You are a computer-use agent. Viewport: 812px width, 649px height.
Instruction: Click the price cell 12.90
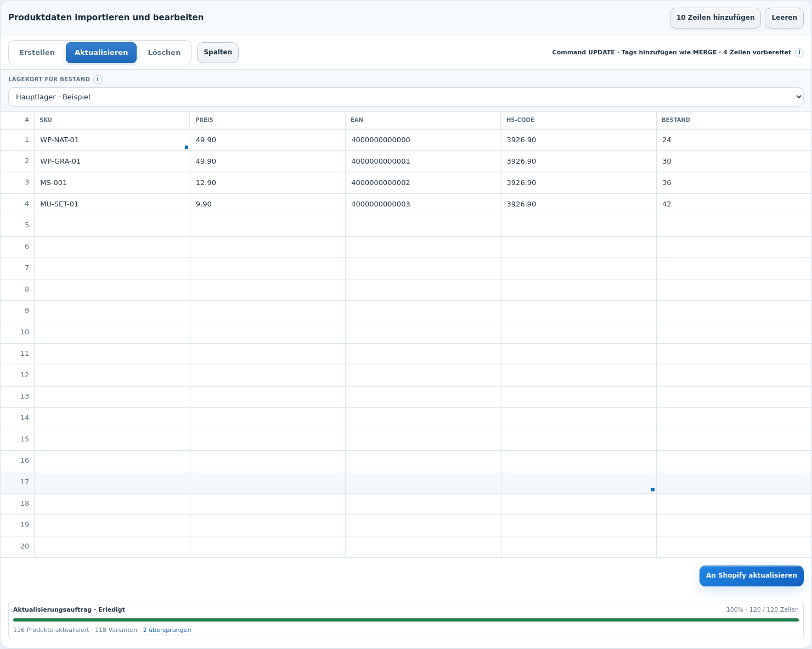click(x=268, y=183)
